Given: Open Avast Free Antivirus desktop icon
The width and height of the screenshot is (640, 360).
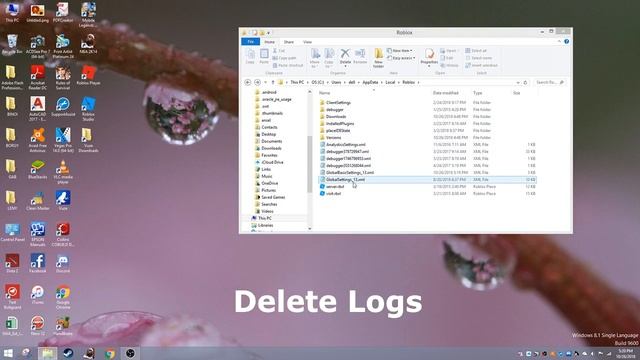Looking at the screenshot, I should [38, 140].
